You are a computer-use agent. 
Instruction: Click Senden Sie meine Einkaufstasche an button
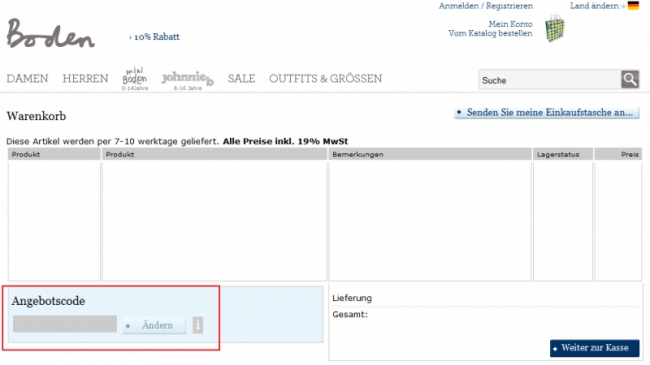(547, 112)
